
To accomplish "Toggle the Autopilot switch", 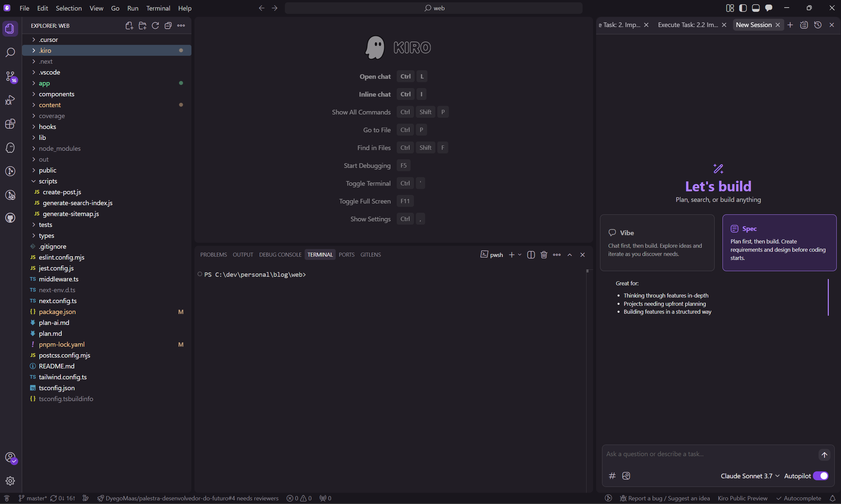I will click(x=820, y=476).
